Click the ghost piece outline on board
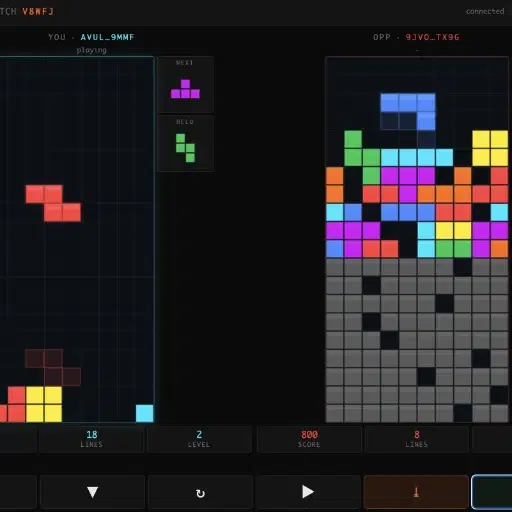The image size is (512, 512). (x=53, y=368)
